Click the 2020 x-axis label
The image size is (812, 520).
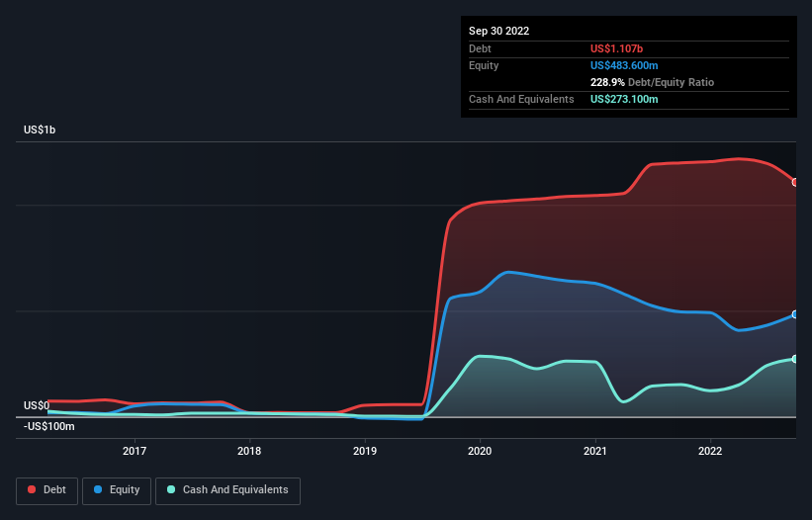coord(480,451)
